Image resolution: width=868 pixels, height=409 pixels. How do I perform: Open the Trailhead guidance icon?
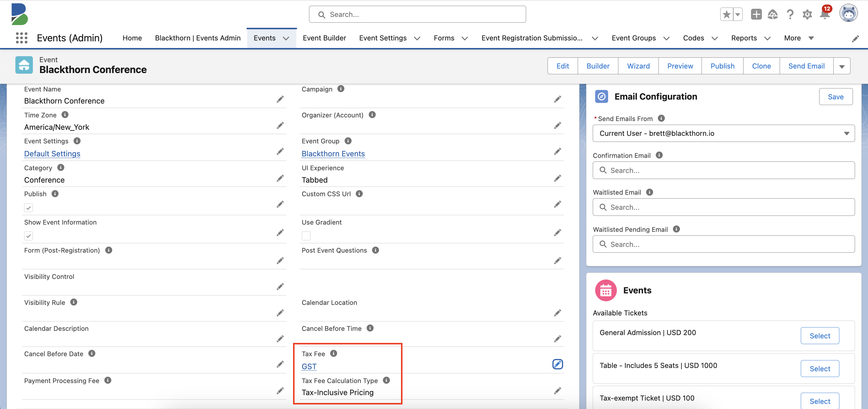click(x=773, y=14)
